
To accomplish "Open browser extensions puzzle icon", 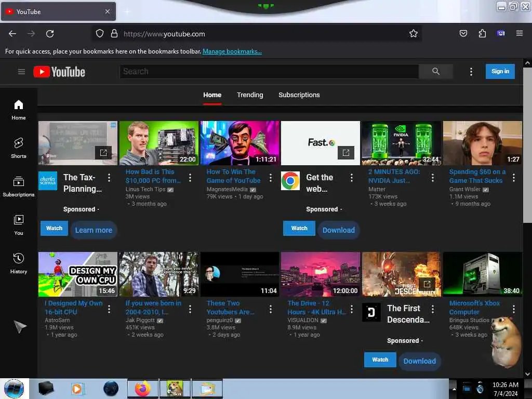I will [x=482, y=33].
